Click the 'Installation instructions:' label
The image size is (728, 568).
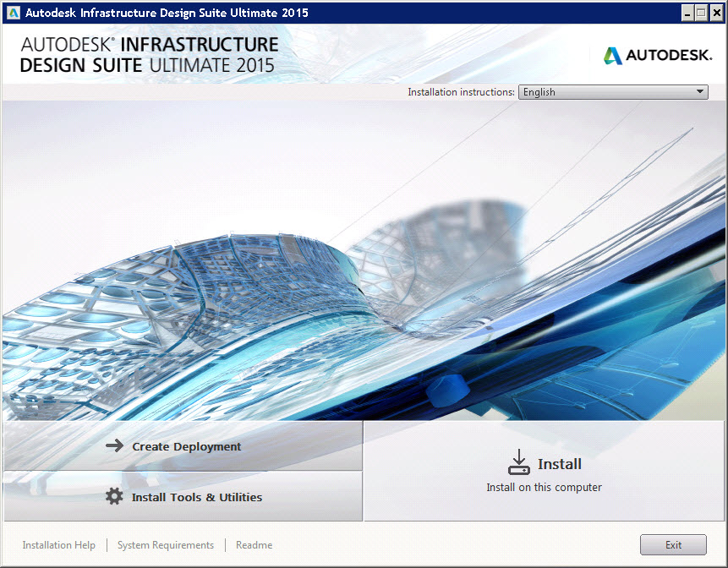coord(461,92)
